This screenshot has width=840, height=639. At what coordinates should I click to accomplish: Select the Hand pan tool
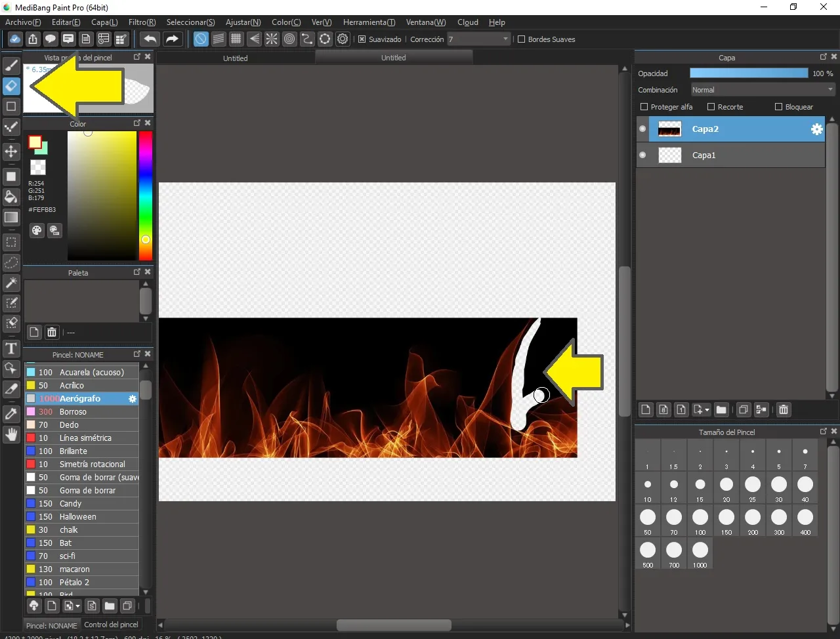[x=11, y=434]
